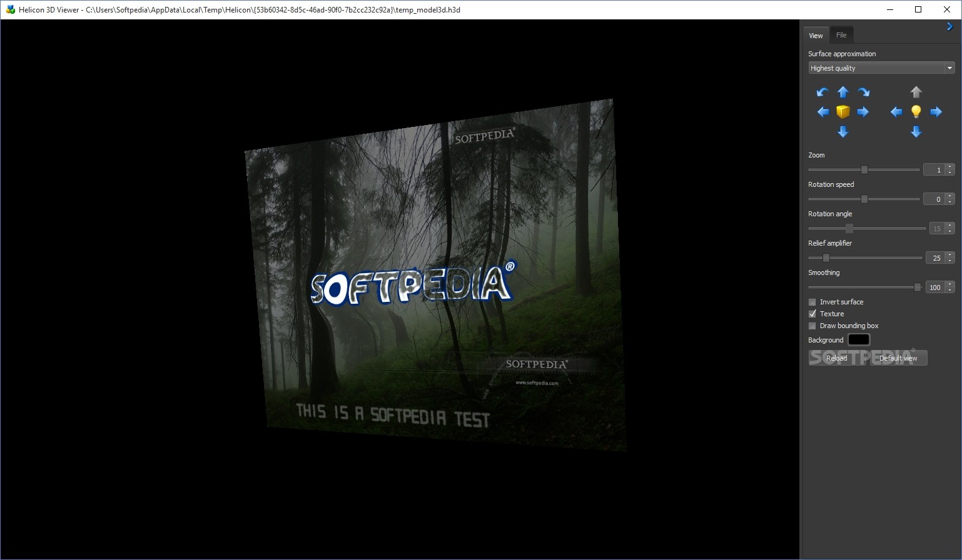Click the Helicon 3D Viewer app icon
Screen dimensions: 962x560
click(10, 9)
